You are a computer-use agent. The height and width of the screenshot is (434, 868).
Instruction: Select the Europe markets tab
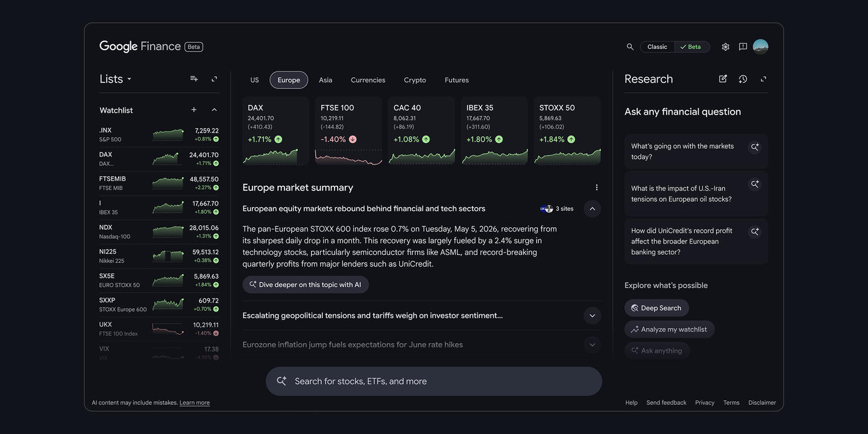click(x=289, y=80)
